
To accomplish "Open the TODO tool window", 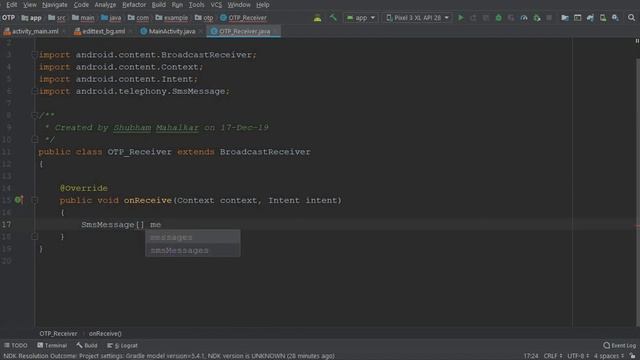I will click(x=16, y=345).
